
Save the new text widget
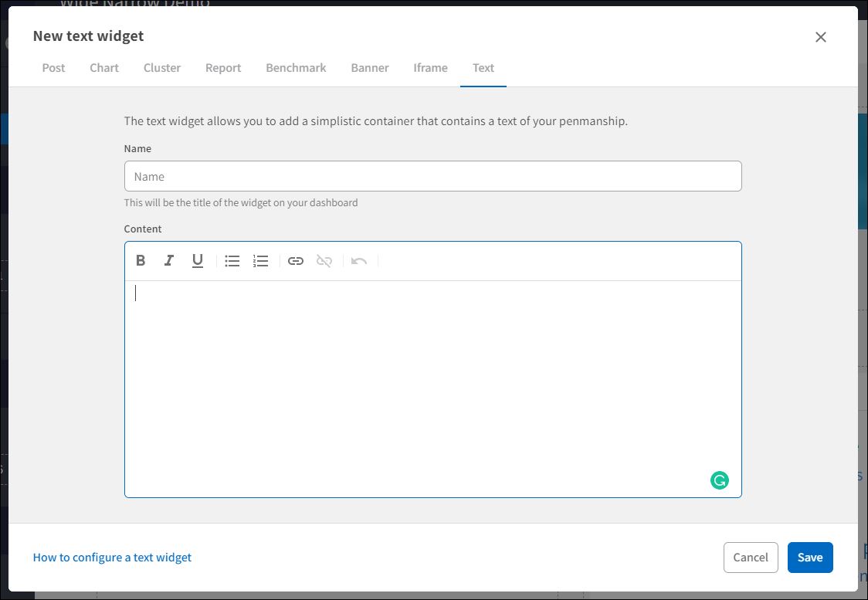pos(809,557)
